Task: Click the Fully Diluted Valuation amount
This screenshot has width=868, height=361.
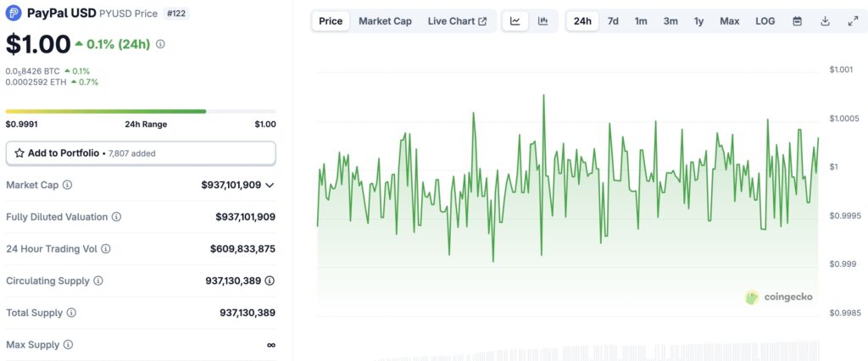Action: point(245,217)
